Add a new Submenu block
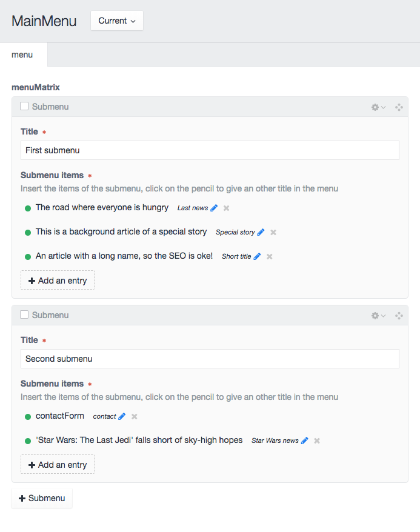This screenshot has height=532, width=420. click(x=42, y=498)
